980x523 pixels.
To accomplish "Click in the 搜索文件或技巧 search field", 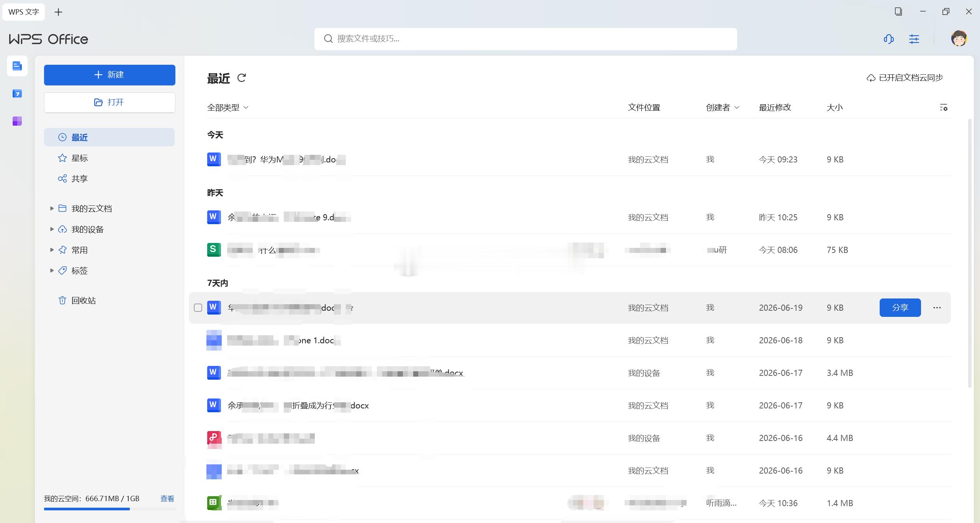I will (525, 39).
